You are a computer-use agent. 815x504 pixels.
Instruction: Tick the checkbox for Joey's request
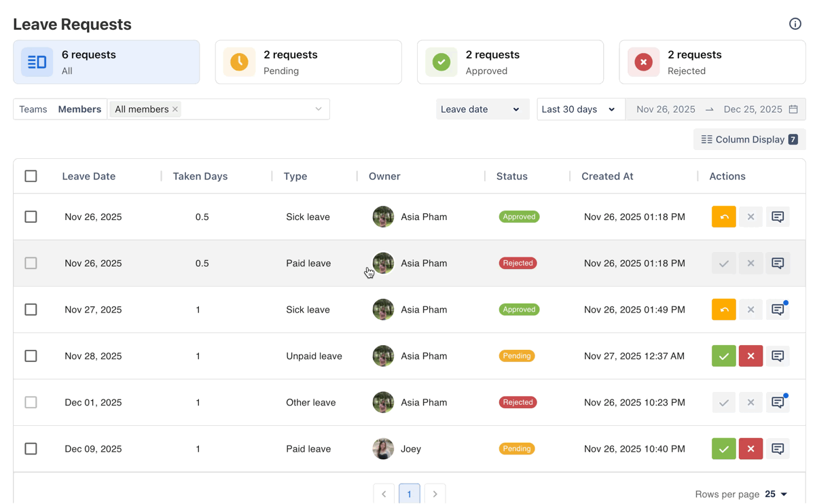[31, 449]
